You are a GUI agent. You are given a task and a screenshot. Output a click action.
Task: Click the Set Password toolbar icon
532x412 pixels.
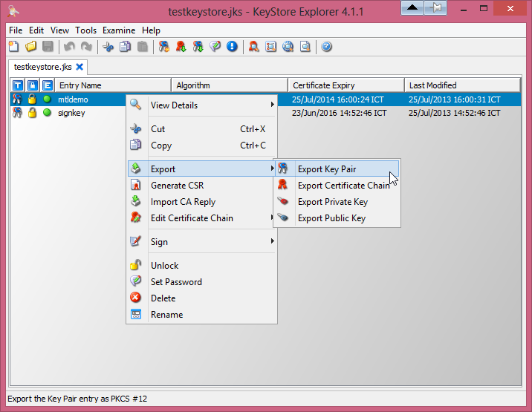(x=215, y=47)
